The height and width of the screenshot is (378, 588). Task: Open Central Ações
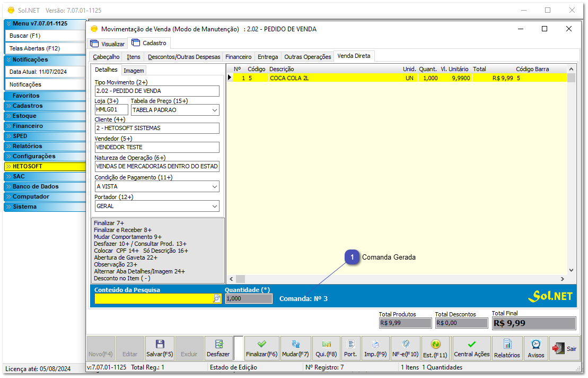click(471, 348)
